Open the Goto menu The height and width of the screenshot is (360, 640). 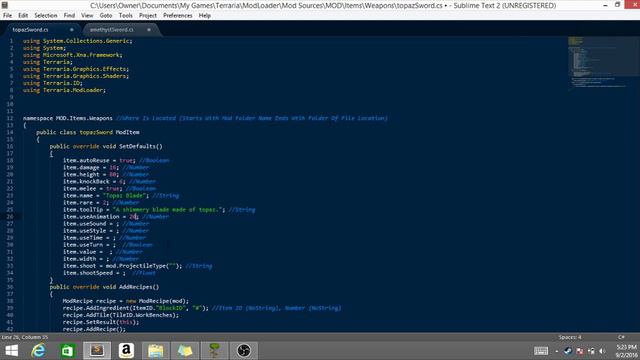[x=106, y=16]
